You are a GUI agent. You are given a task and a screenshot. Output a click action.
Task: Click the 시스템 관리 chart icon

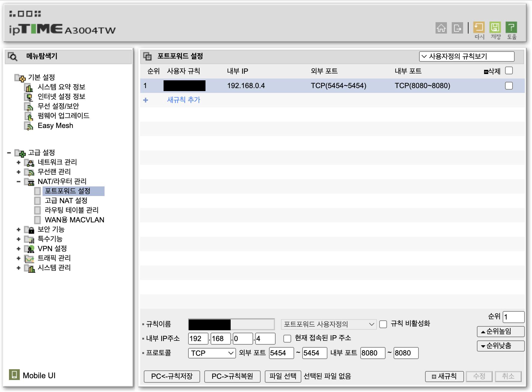tap(29, 268)
